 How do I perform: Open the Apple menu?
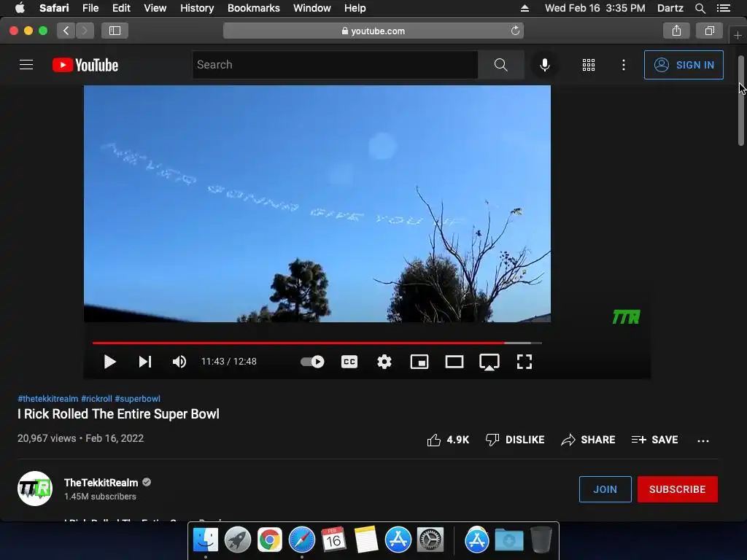pos(20,8)
